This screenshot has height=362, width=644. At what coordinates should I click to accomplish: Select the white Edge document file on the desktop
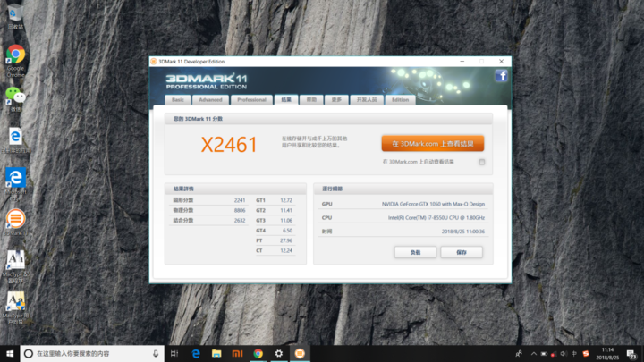(x=15, y=140)
